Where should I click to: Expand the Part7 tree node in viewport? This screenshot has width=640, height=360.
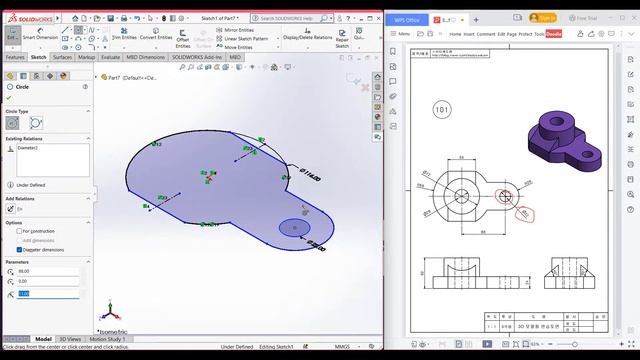tap(97, 77)
